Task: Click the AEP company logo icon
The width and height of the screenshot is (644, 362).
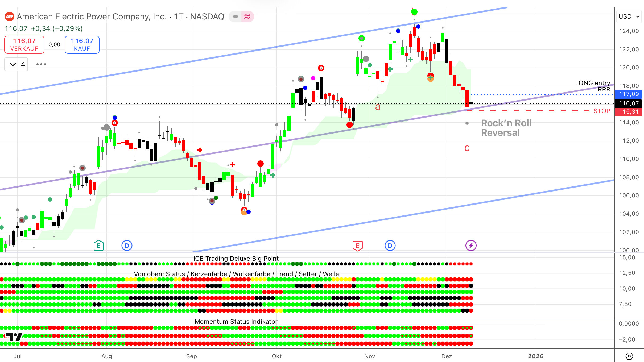Action: point(10,16)
